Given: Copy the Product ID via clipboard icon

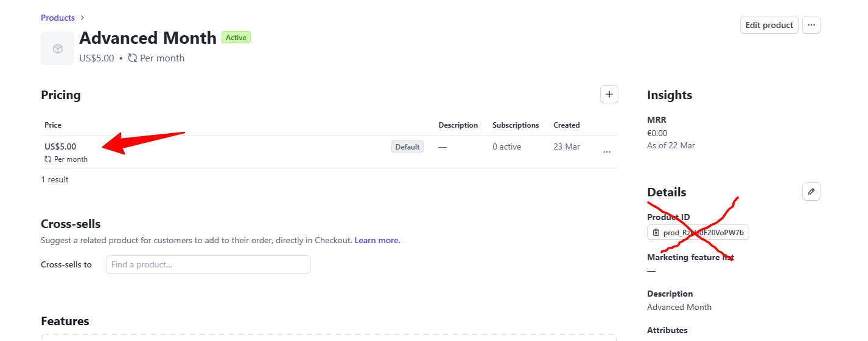Looking at the screenshot, I should 656,233.
